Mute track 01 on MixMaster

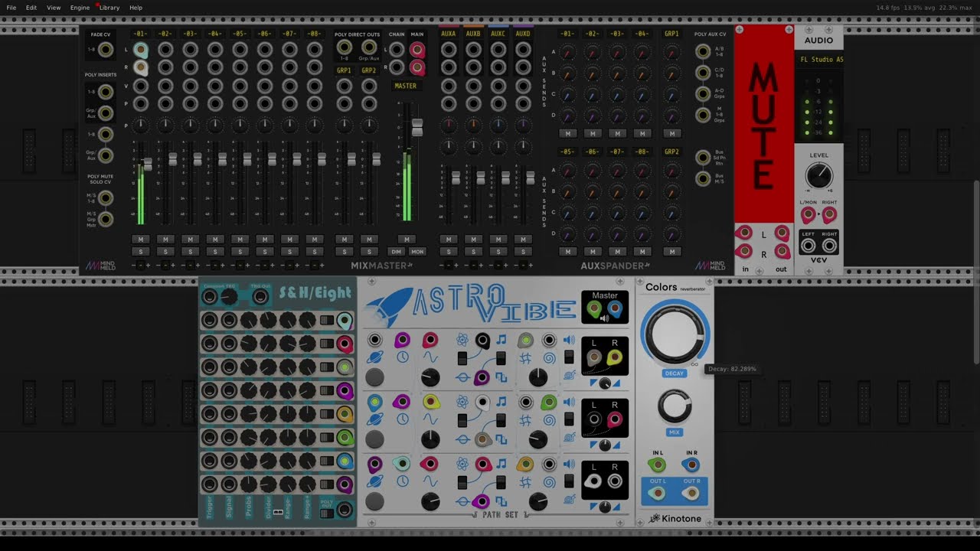click(x=141, y=240)
